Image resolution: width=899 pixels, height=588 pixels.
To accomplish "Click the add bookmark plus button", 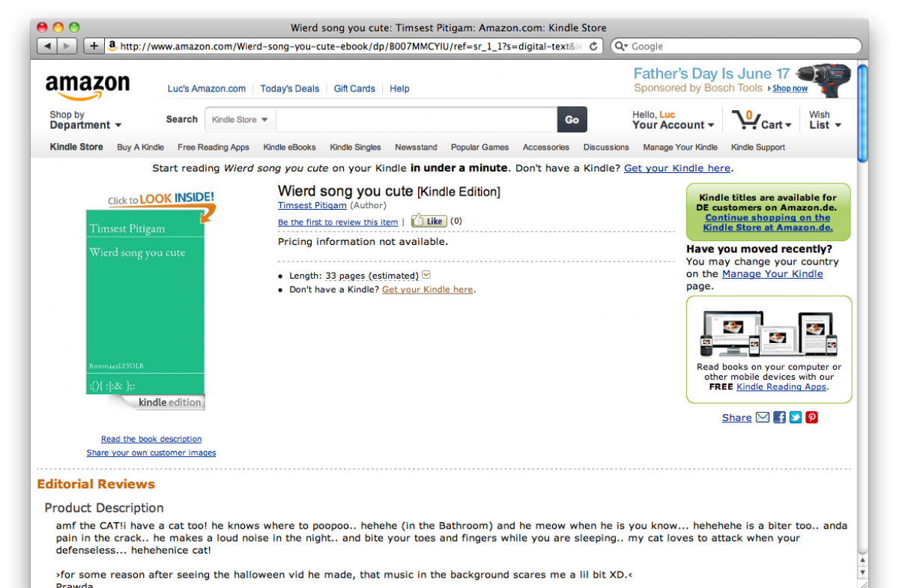I will point(94,46).
